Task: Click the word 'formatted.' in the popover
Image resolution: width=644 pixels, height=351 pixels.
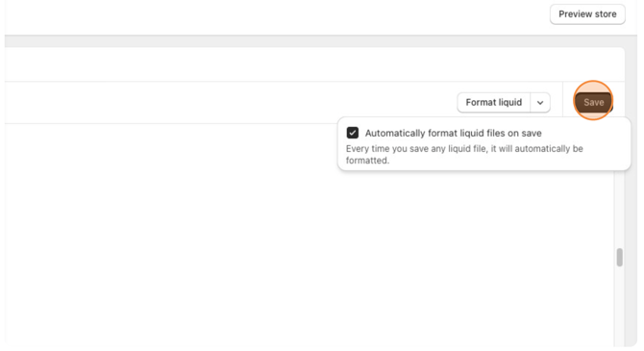Action: click(x=367, y=161)
